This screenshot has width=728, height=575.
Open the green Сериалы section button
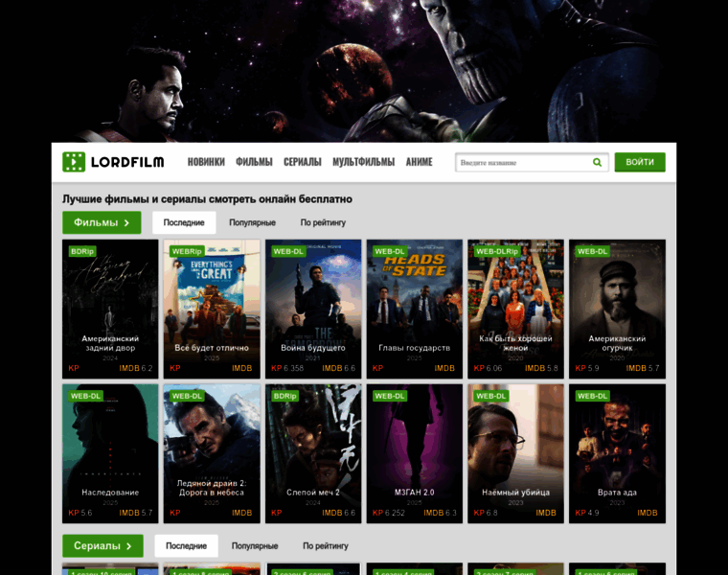click(102, 545)
